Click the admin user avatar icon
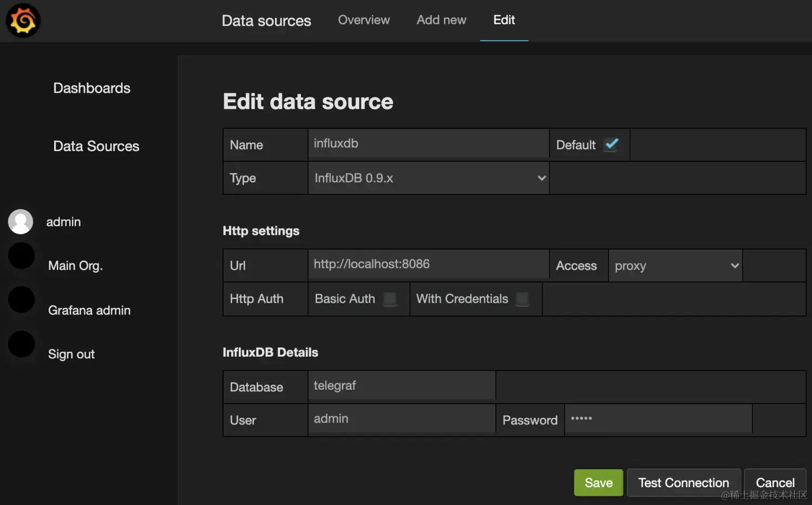This screenshot has width=812, height=505. point(21,222)
